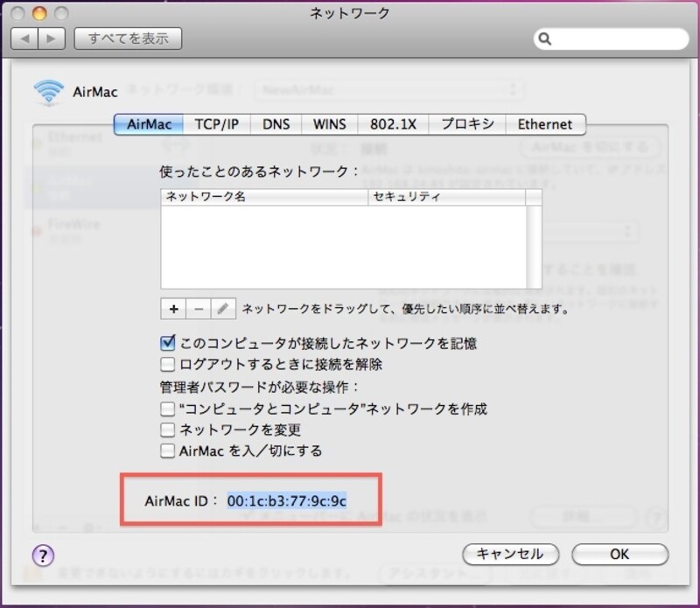Switch to the Ethernet tab
The height and width of the screenshot is (608, 700).
pos(545,124)
